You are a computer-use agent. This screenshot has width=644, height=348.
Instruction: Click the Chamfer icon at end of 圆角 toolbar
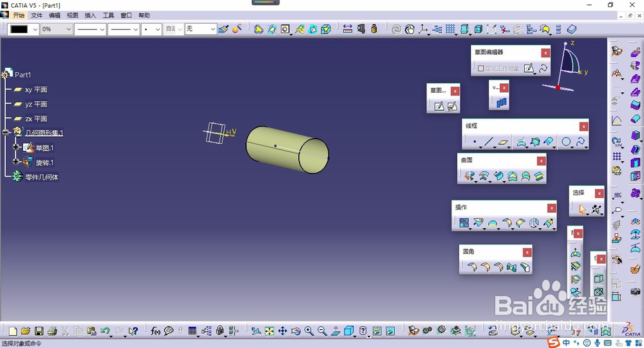526,267
